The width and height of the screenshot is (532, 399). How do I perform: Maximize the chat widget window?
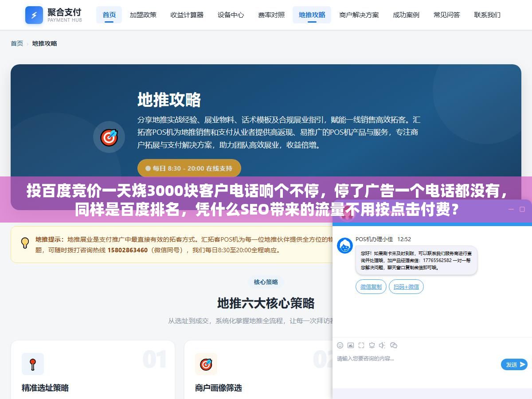[523, 209]
